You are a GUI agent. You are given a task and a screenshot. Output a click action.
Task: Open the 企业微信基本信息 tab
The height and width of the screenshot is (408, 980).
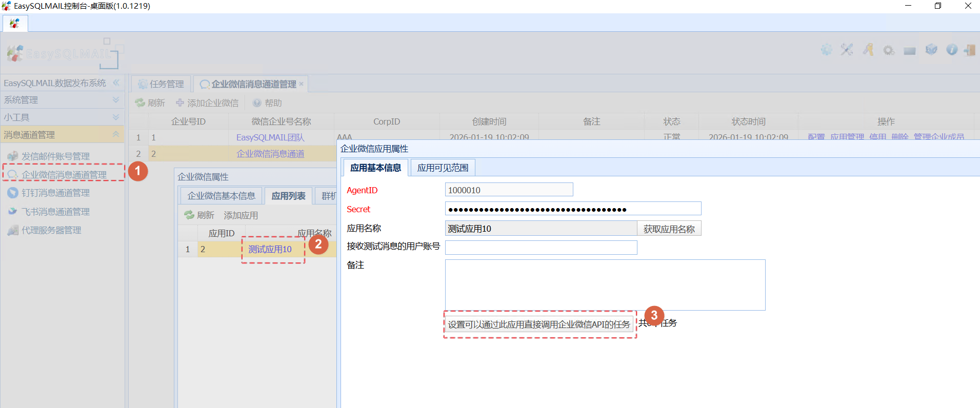[221, 196]
